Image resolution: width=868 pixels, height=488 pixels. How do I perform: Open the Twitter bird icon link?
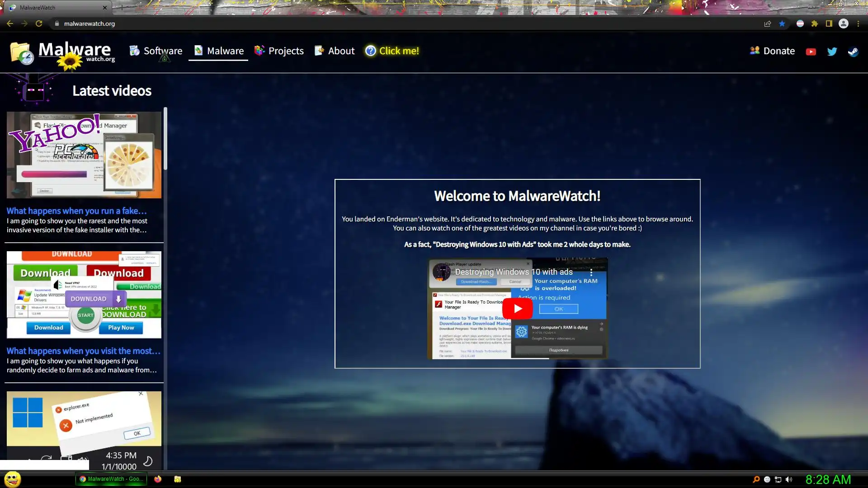[x=832, y=52]
